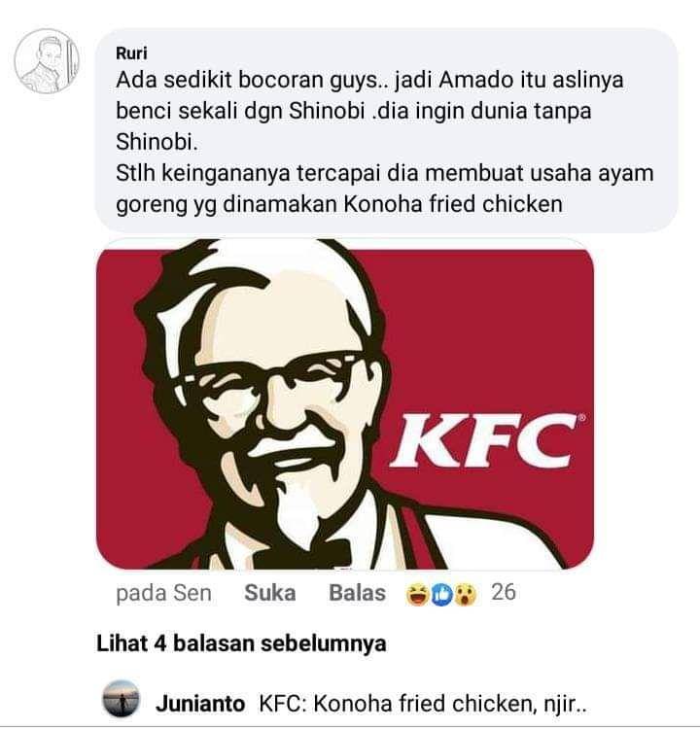Click the Wow surprised reaction emoji
Viewport: 700px width, 729px height.
(x=466, y=593)
